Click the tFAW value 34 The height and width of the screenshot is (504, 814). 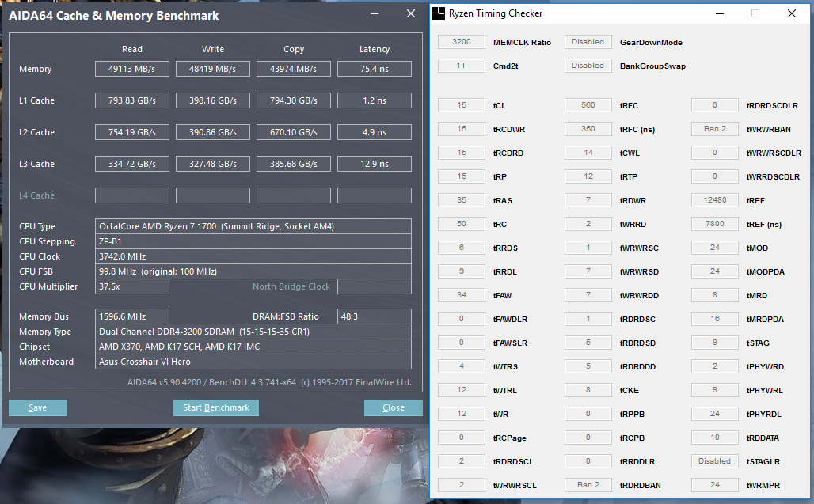click(x=462, y=295)
